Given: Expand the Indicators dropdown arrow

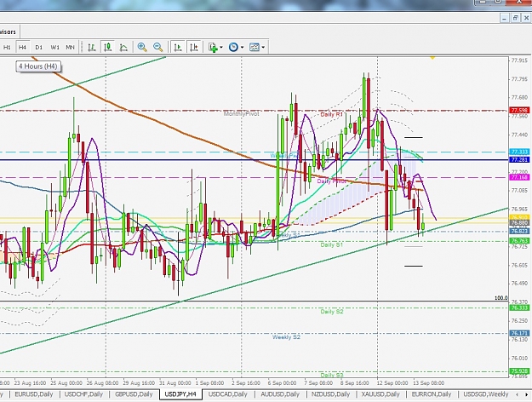Looking at the screenshot, I should [x=221, y=47].
